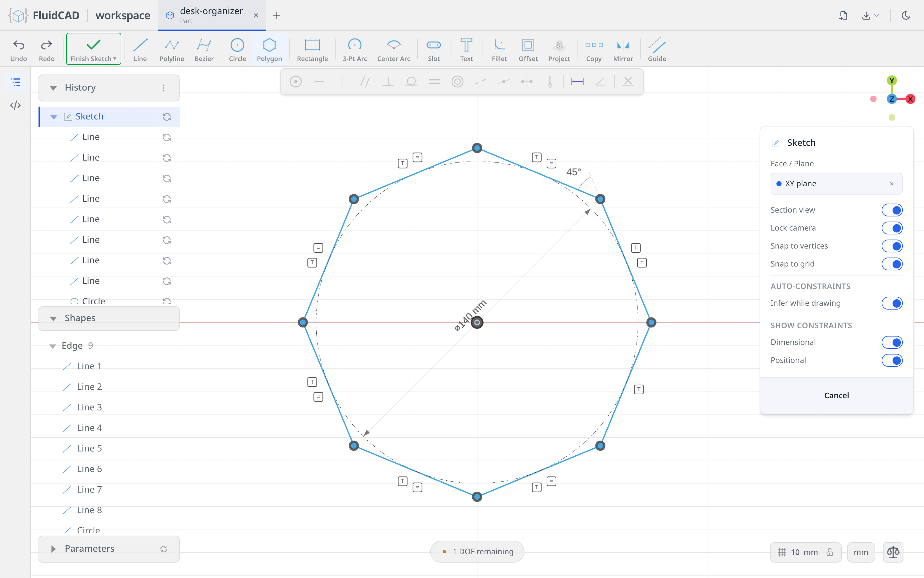Viewport: 924px width, 578px height.
Task: Select the Line tool
Action: pyautogui.click(x=140, y=50)
